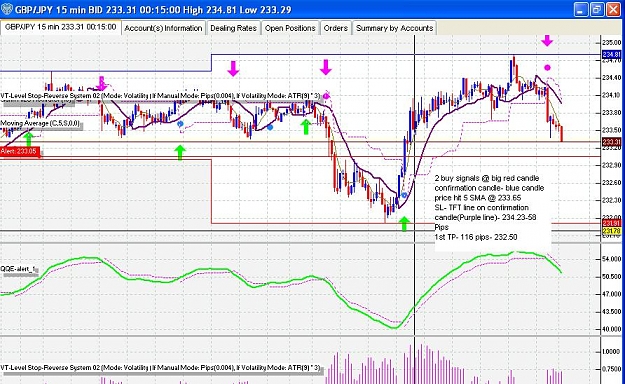
Task: Click the red Alert: 233.05 label
Action: [20, 152]
